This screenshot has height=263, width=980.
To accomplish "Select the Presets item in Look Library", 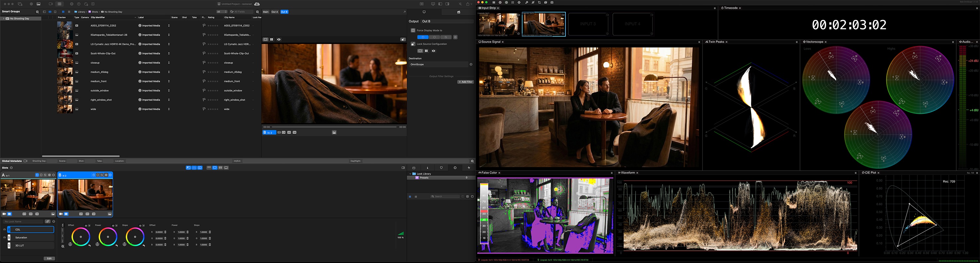I will click(441, 178).
